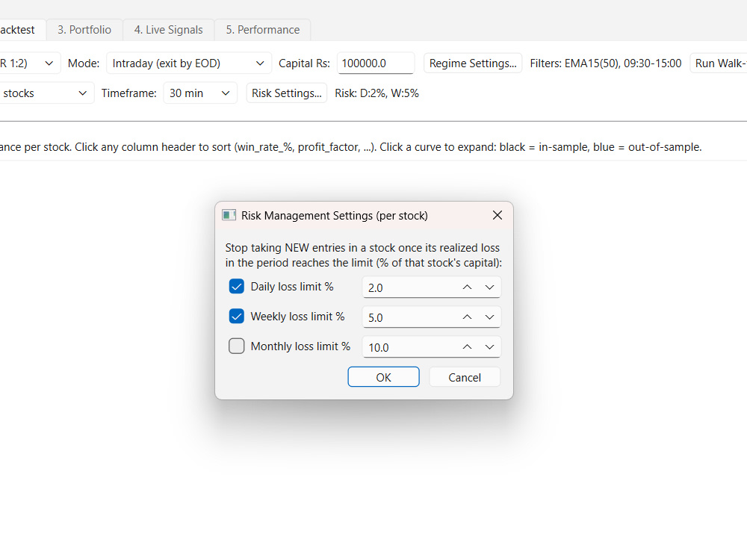Increase the Monthly loss limit value
The height and width of the screenshot is (560, 747).
click(467, 347)
